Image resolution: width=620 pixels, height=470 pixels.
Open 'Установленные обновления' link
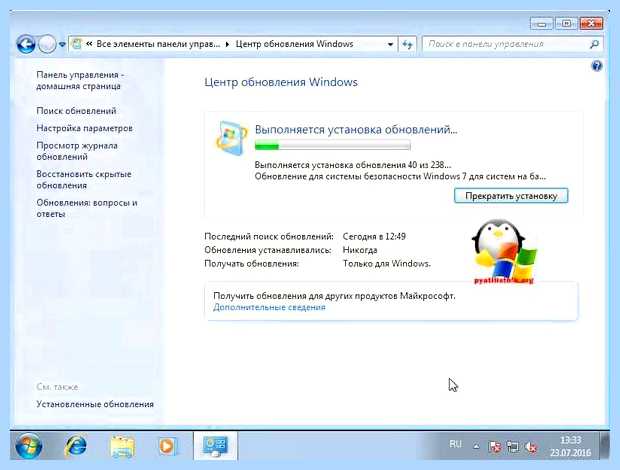coord(95,404)
